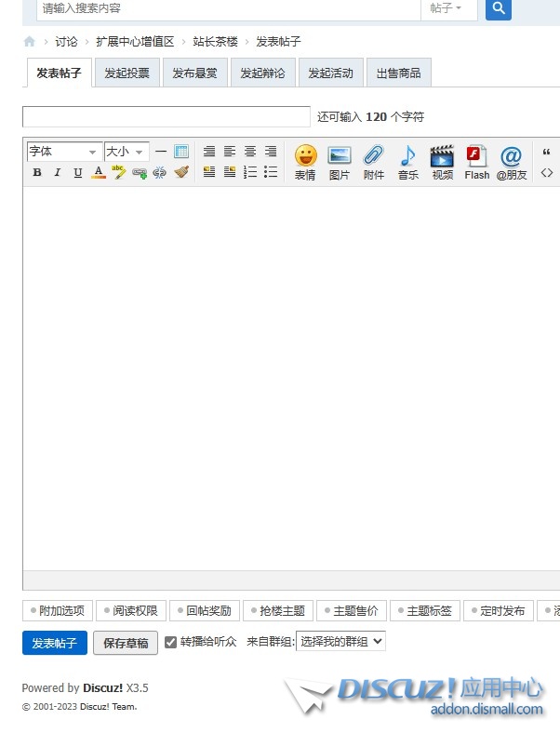560x733 pixels.
Task: Insert music with the 音乐 icon
Action: [x=407, y=160]
